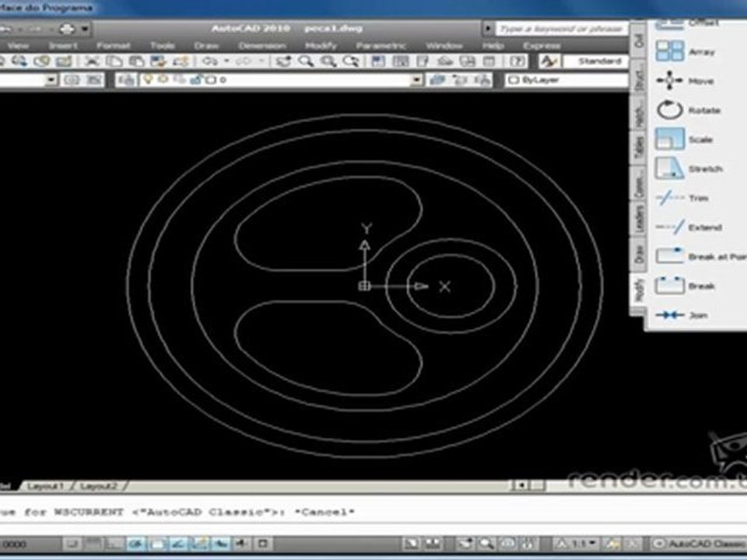Click the Plot printer icon in the title bar
The image size is (747, 560).
pos(67,29)
